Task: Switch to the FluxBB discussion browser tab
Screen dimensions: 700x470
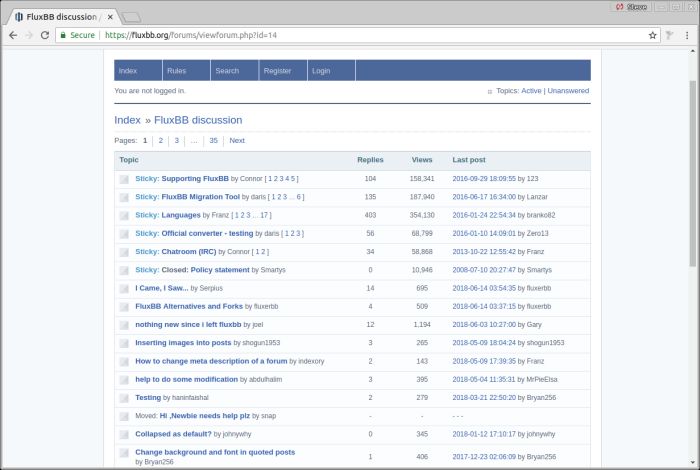Action: coord(61,17)
